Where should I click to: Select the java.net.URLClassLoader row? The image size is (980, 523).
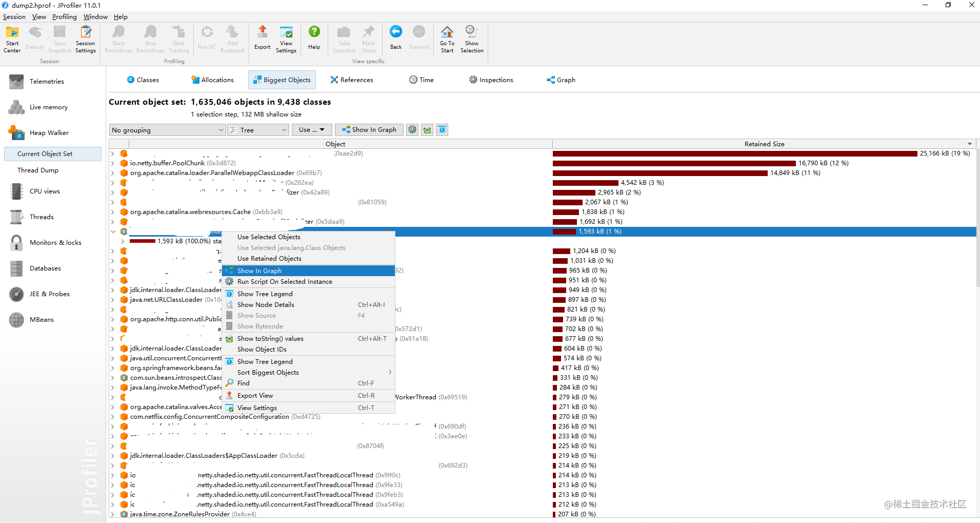tap(166, 300)
